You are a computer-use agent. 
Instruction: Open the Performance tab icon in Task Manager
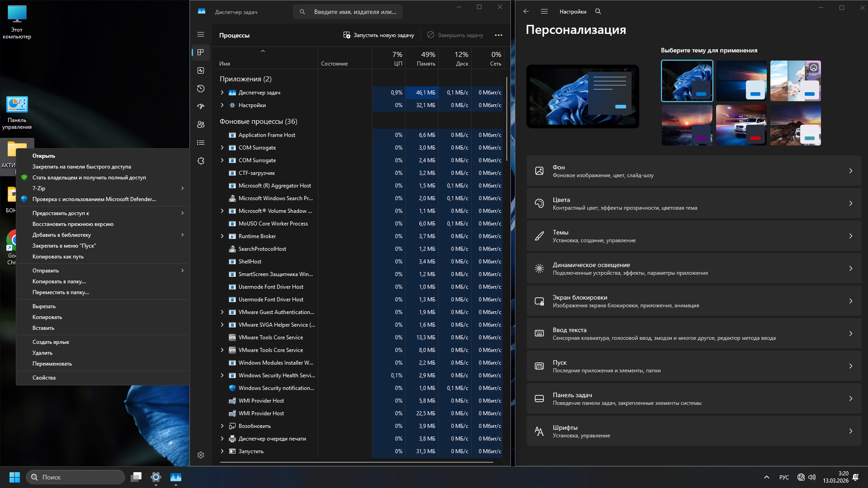click(201, 70)
